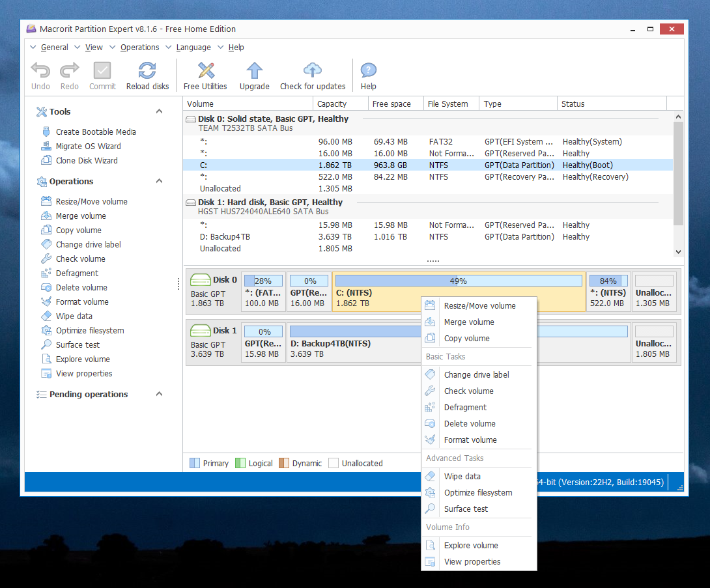Click the Dynamic legend color swatch

(284, 463)
